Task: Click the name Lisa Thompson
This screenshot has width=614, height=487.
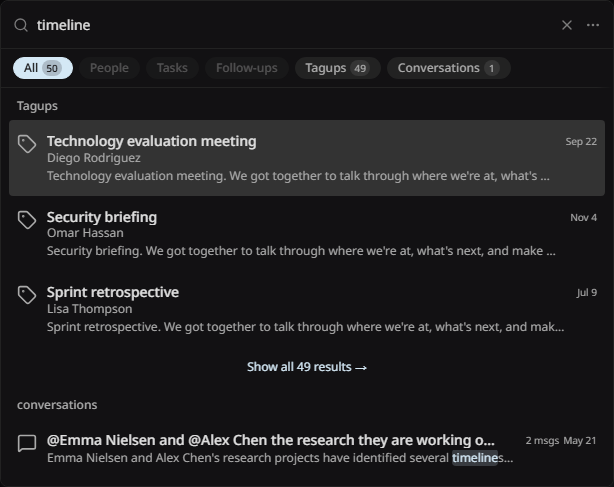Action: (89, 309)
